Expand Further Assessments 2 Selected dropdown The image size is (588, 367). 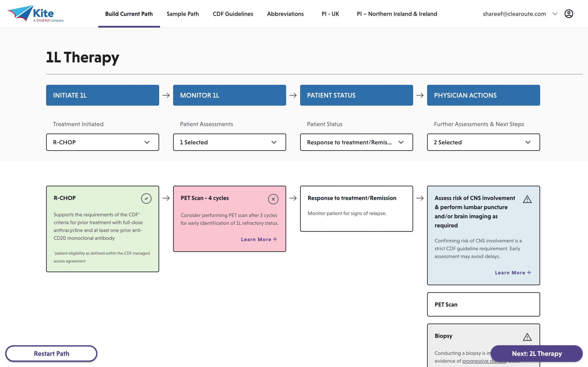pyautogui.click(x=483, y=142)
